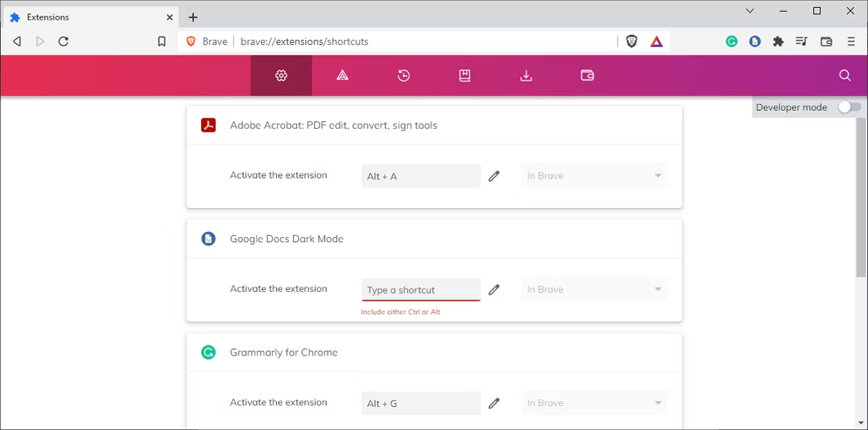Click the Type a shortcut input field

[x=420, y=289]
